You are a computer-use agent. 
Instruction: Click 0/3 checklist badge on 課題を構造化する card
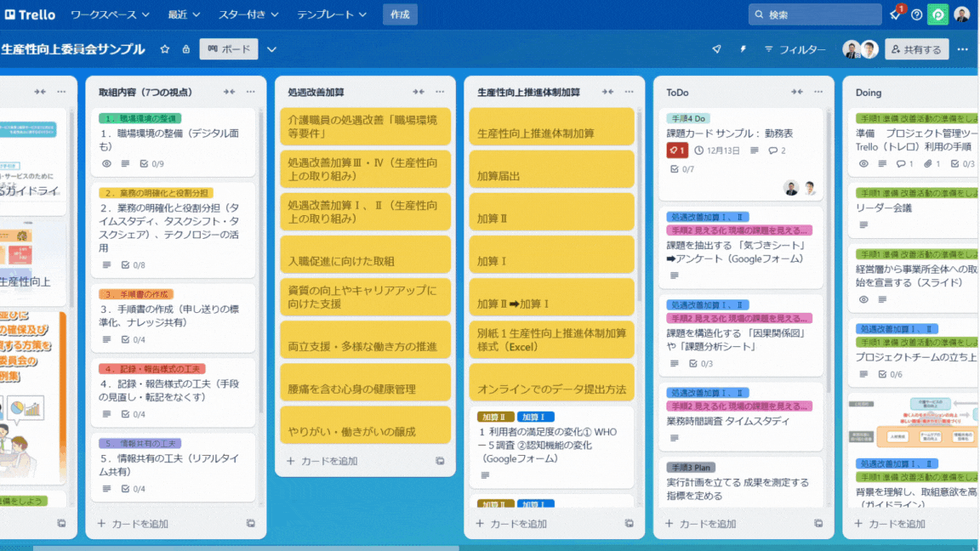click(x=701, y=364)
